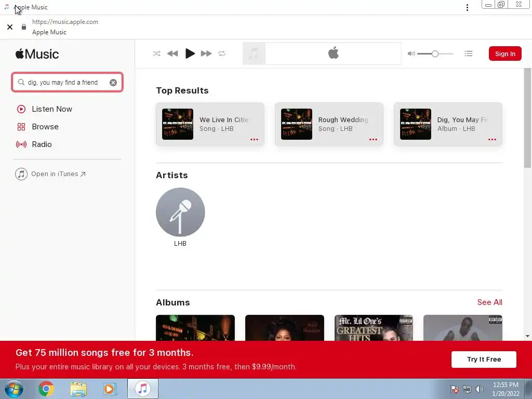
Task: Open more options for We Live In Cities
Action: (254, 139)
